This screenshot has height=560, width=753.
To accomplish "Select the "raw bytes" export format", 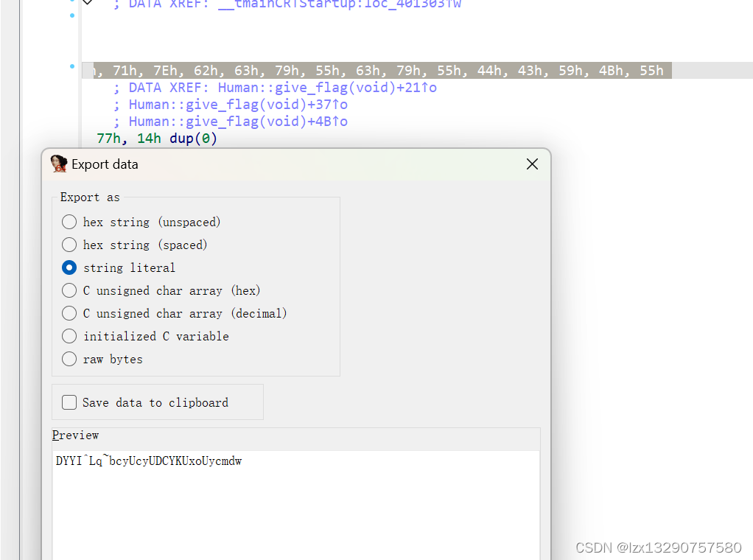I will pyautogui.click(x=69, y=359).
